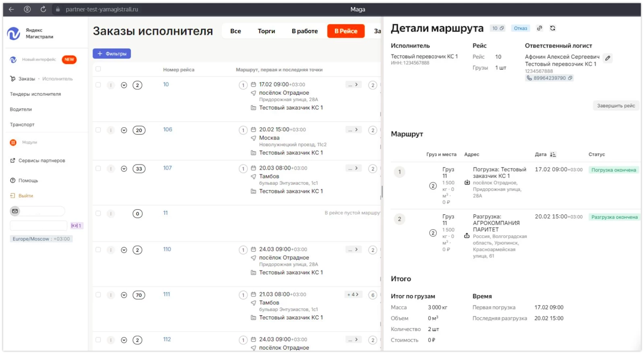Click the date sort icon in route table
The height and width of the screenshot is (354, 644).
tap(553, 154)
